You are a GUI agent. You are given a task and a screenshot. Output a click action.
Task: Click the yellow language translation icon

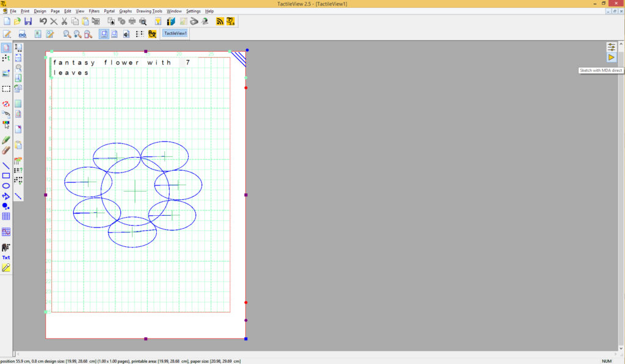[152, 34]
